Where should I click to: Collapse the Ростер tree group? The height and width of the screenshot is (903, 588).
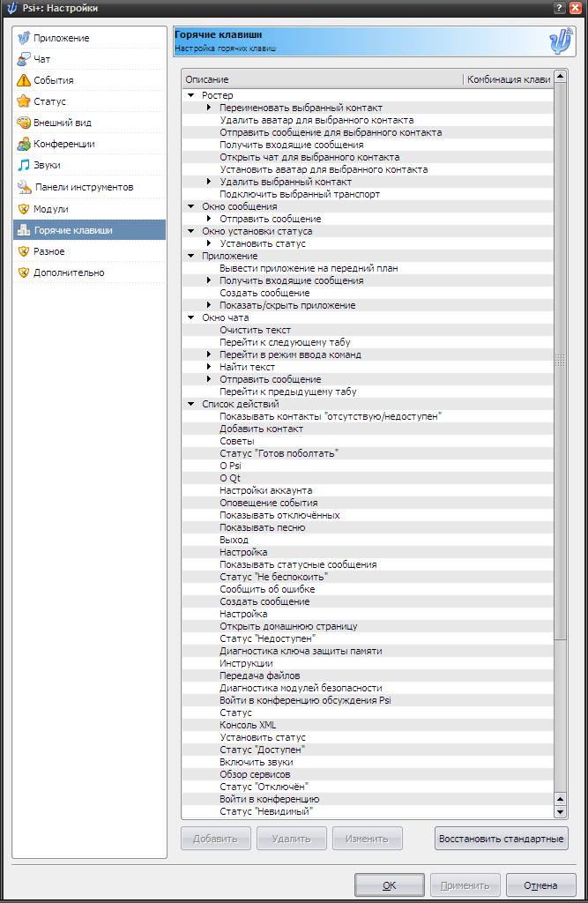(x=191, y=95)
